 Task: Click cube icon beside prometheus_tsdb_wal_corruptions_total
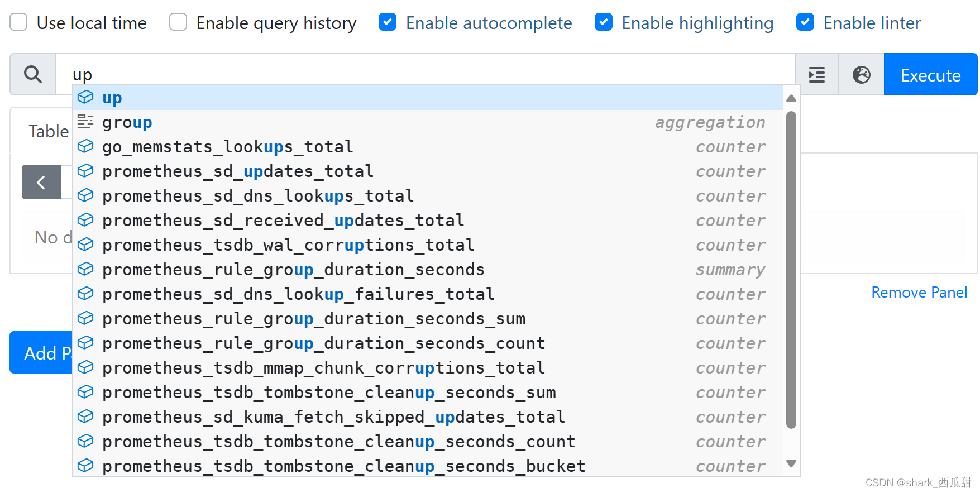click(x=85, y=245)
